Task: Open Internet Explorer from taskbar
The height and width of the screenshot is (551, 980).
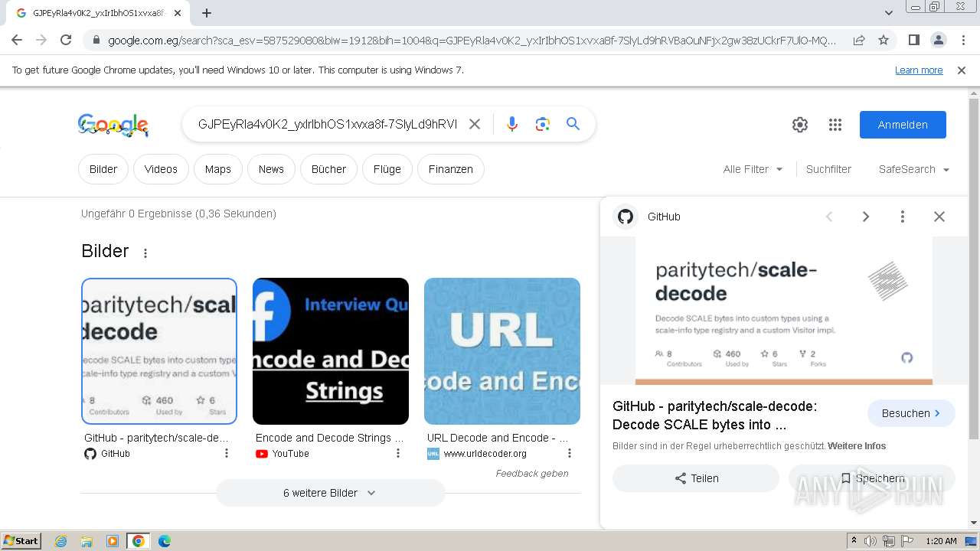Action: tap(60, 541)
